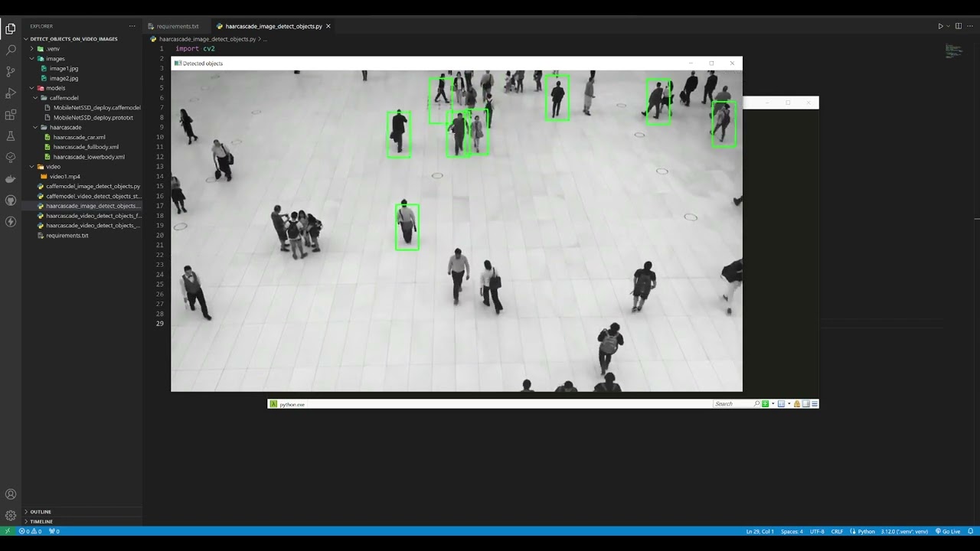Open the Run and Debug view

pyautogui.click(x=11, y=93)
